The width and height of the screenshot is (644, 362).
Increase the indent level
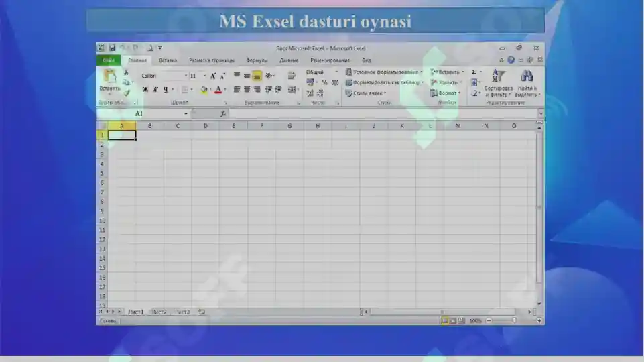pos(279,90)
